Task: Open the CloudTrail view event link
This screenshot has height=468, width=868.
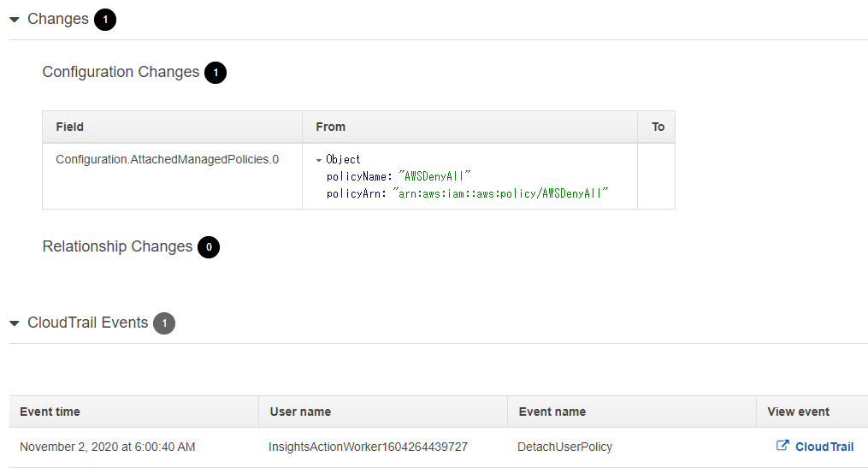Action: pos(824,447)
